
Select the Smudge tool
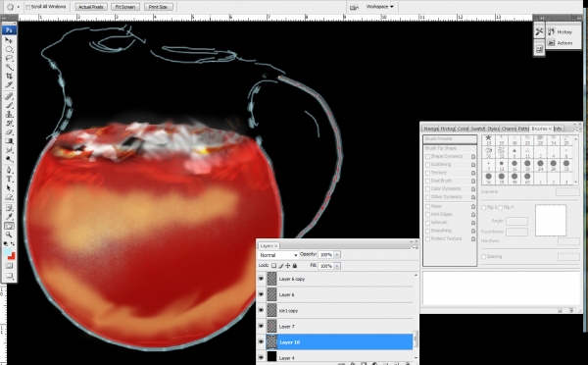coord(9,150)
